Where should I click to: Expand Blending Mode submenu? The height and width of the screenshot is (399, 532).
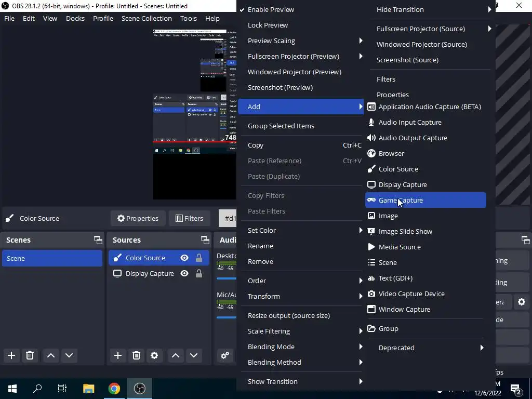301,347
